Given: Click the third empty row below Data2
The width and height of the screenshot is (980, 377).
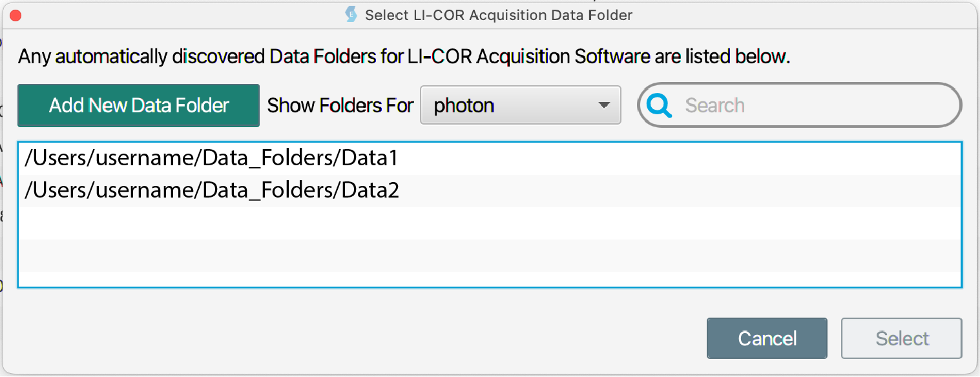Looking at the screenshot, I should [489, 279].
